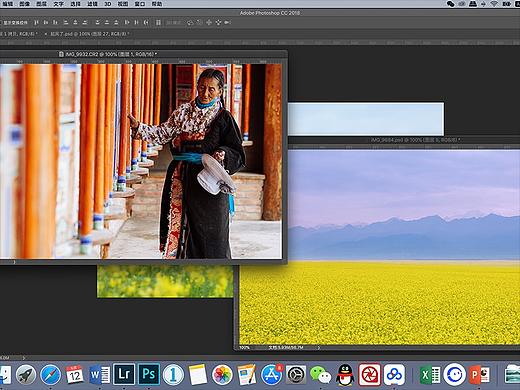Viewport: 520px width, 390px height.
Task: Open Safari from the Dock
Action: [x=50, y=374]
